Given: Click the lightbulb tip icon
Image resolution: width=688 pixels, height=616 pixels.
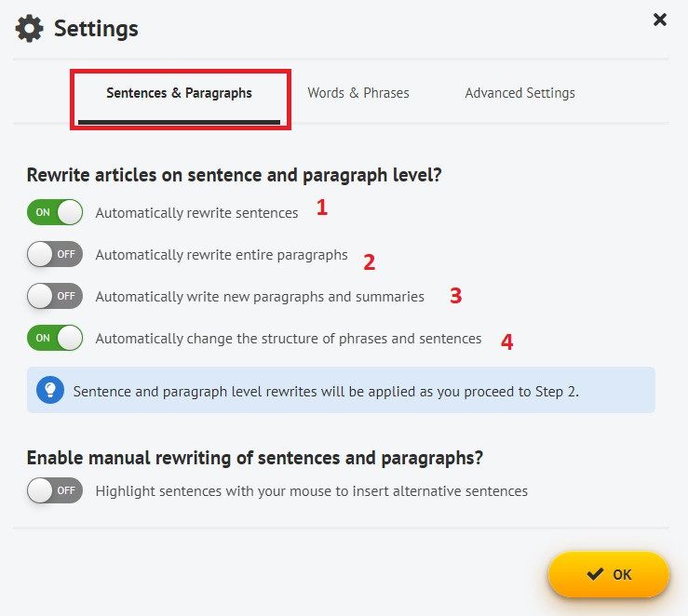Looking at the screenshot, I should pos(50,390).
